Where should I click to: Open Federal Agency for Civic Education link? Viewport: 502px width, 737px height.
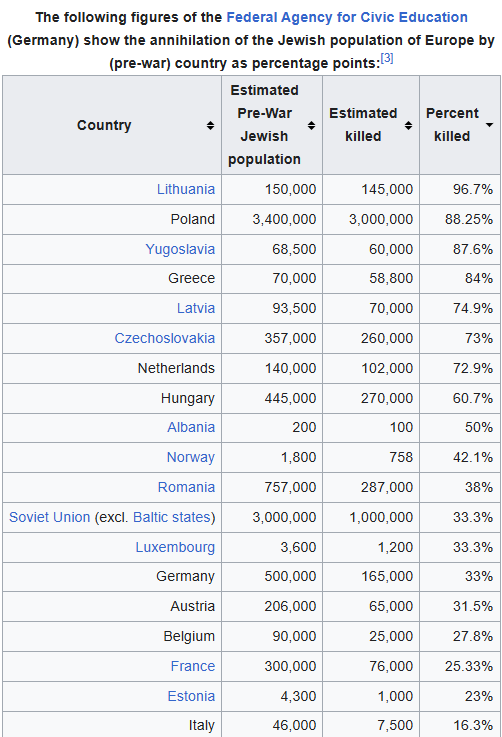click(347, 17)
